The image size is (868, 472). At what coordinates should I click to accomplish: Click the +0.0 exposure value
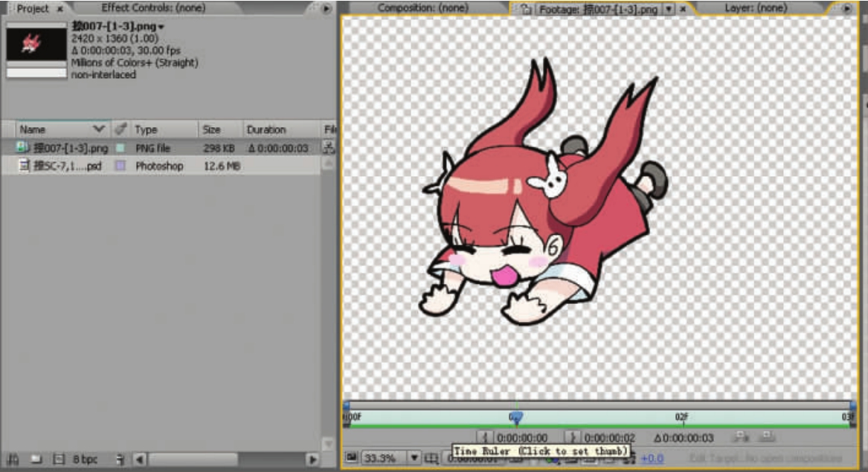[x=652, y=459]
